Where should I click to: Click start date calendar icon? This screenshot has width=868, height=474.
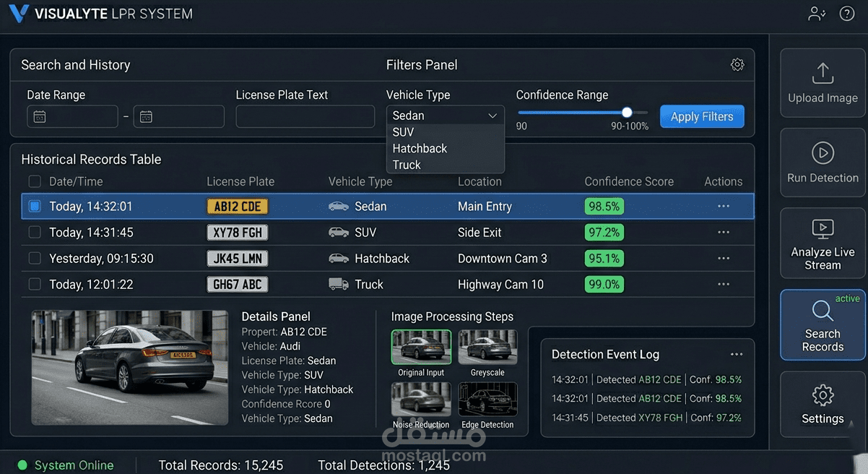40,116
